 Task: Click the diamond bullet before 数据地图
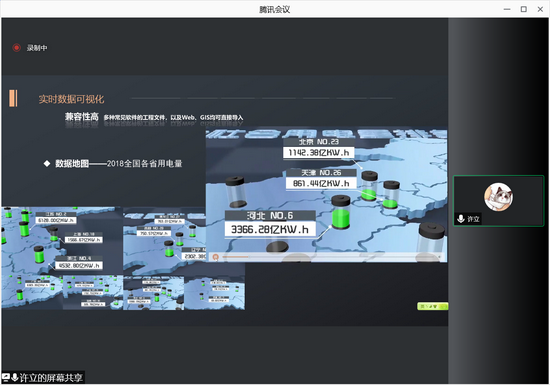coord(47,163)
